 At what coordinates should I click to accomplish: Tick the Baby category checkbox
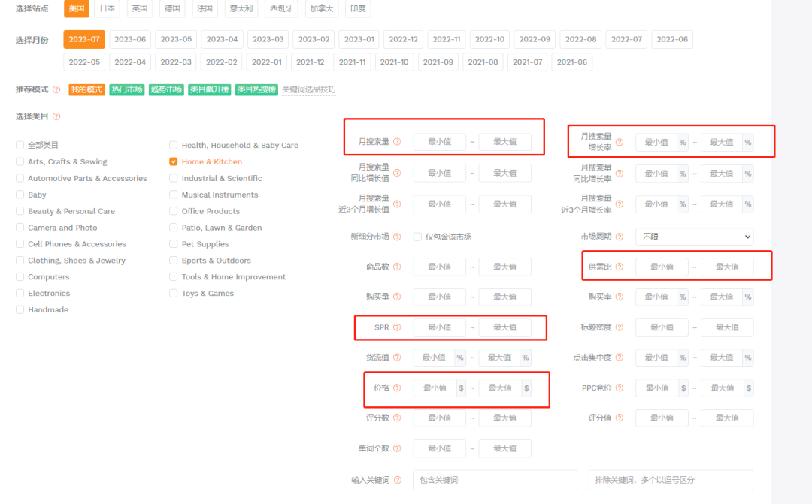[x=20, y=195]
